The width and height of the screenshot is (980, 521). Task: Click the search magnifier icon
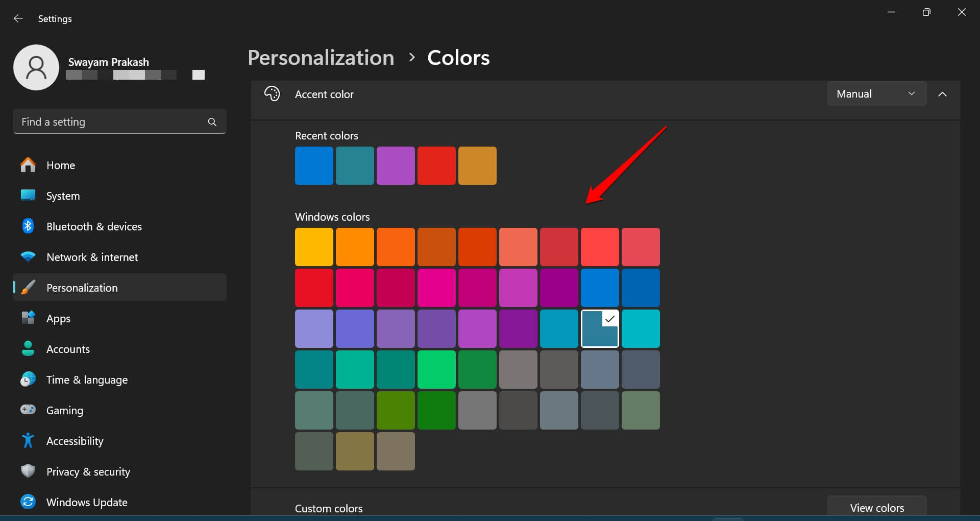pos(212,122)
